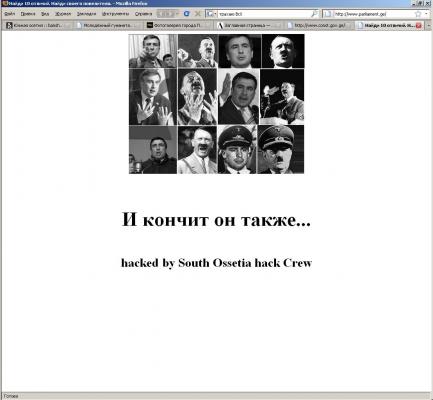Viewport: 433px width, 400px height.
Task: Switch to the first tab 'Южная осетия'
Action: point(38,25)
